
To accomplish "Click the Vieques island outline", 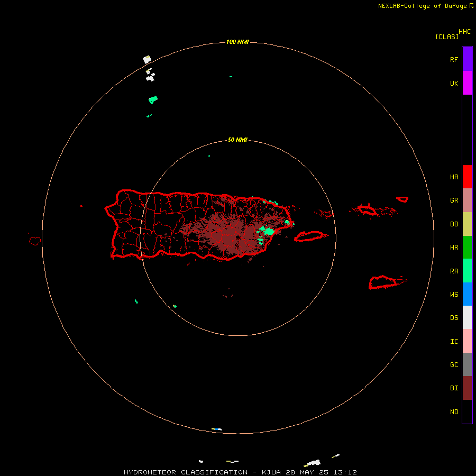I will (309, 236).
